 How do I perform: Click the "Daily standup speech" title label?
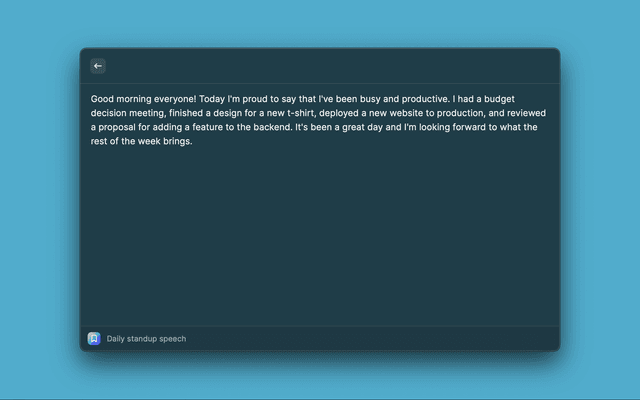(146, 339)
